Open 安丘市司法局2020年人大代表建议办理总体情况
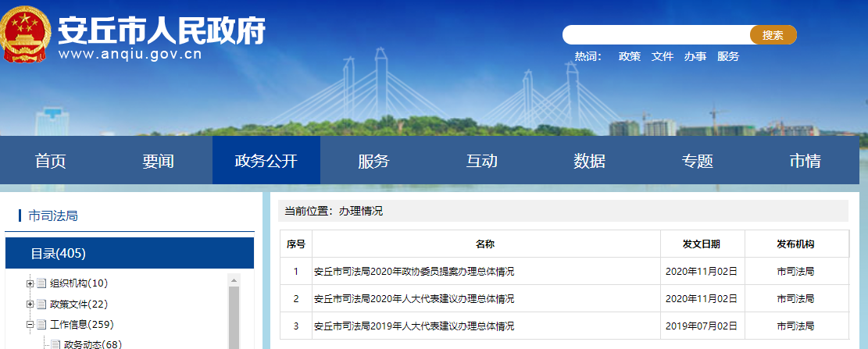The height and width of the screenshot is (349, 868). pos(414,299)
